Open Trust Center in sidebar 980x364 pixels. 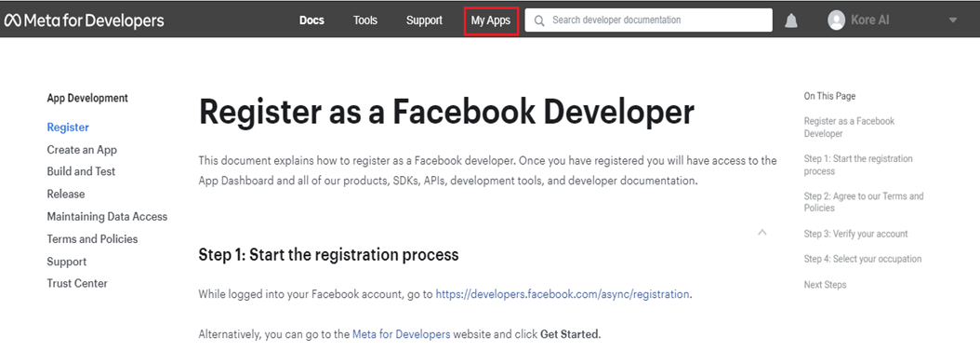click(x=77, y=283)
